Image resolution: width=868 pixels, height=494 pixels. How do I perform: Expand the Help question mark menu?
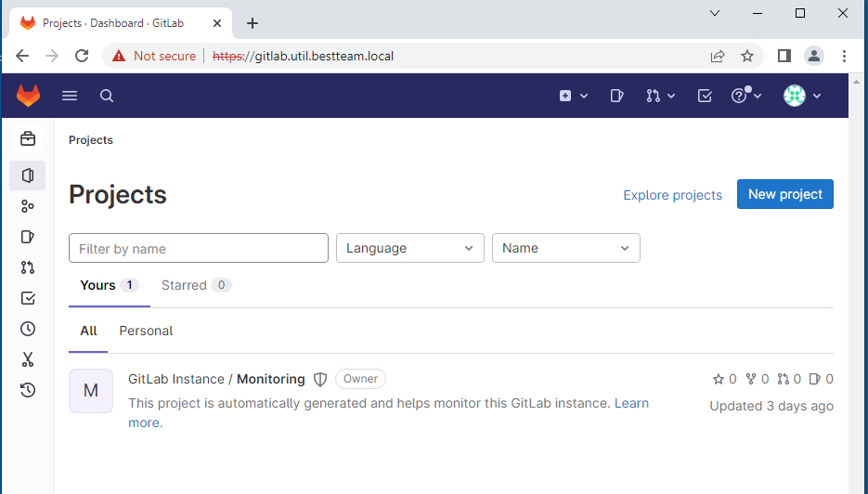pos(746,96)
